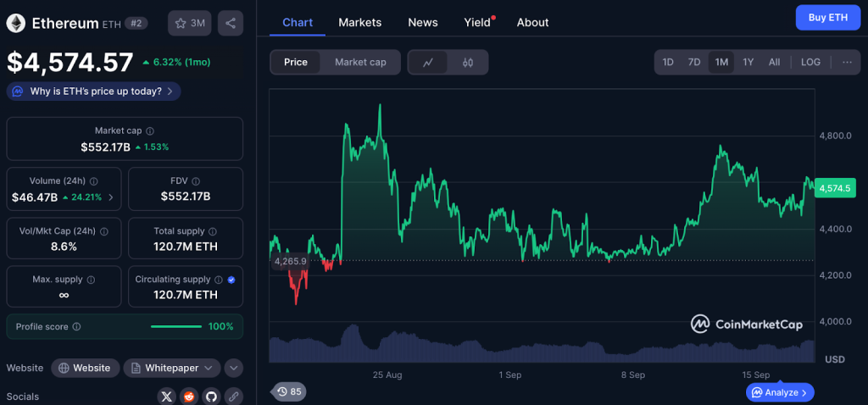Select the 7D time range
This screenshot has width=868, height=405.
[694, 62]
